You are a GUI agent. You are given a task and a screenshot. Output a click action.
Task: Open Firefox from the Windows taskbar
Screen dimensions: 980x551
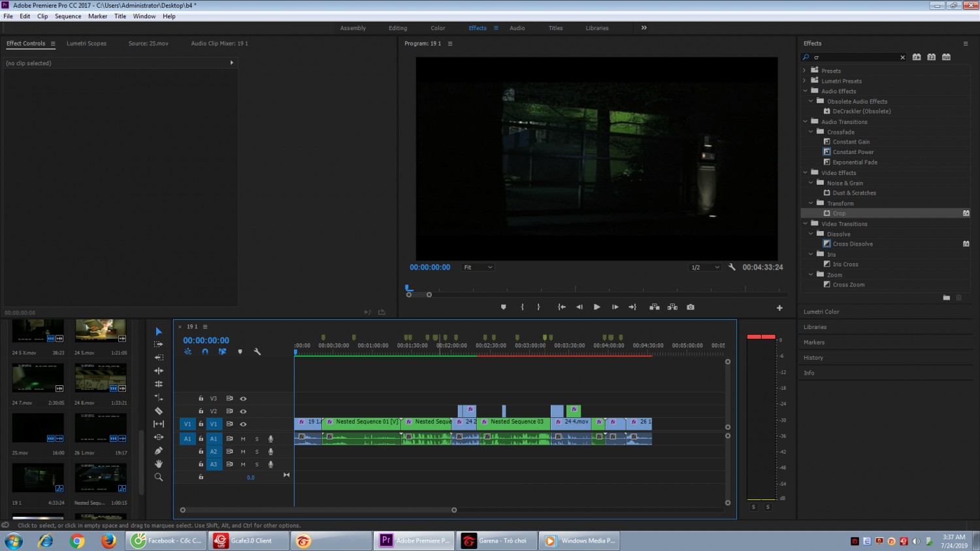pyautogui.click(x=108, y=541)
